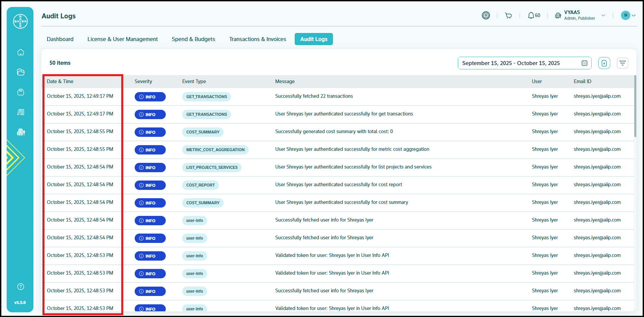This screenshot has width=644, height=317.
Task: Open the help question mark icon
Action: tap(21, 287)
